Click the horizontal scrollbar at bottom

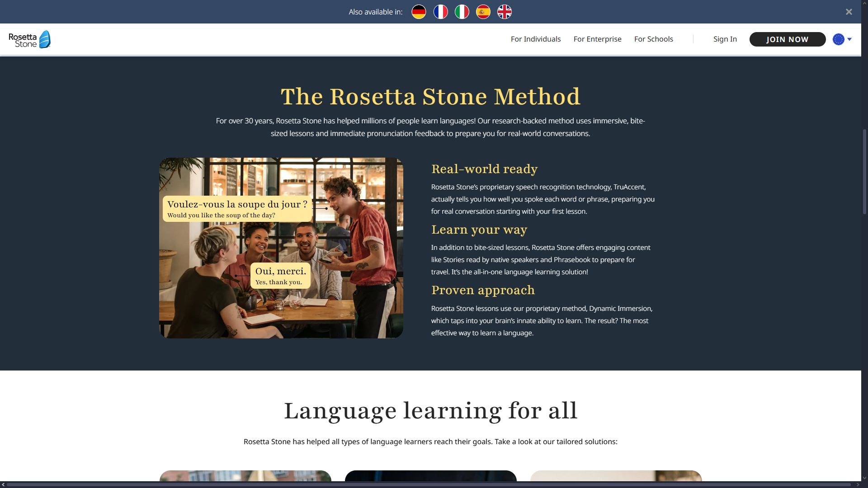coord(429,485)
